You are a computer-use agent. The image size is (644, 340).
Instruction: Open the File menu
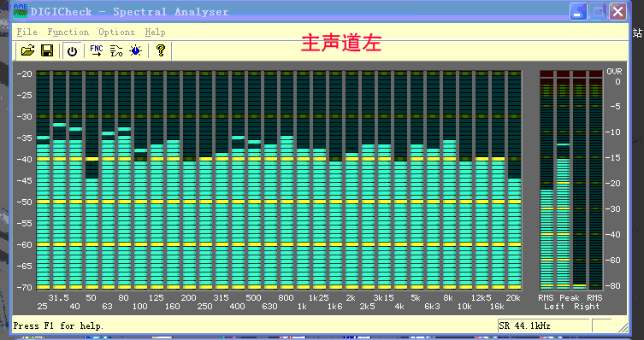tap(27, 32)
